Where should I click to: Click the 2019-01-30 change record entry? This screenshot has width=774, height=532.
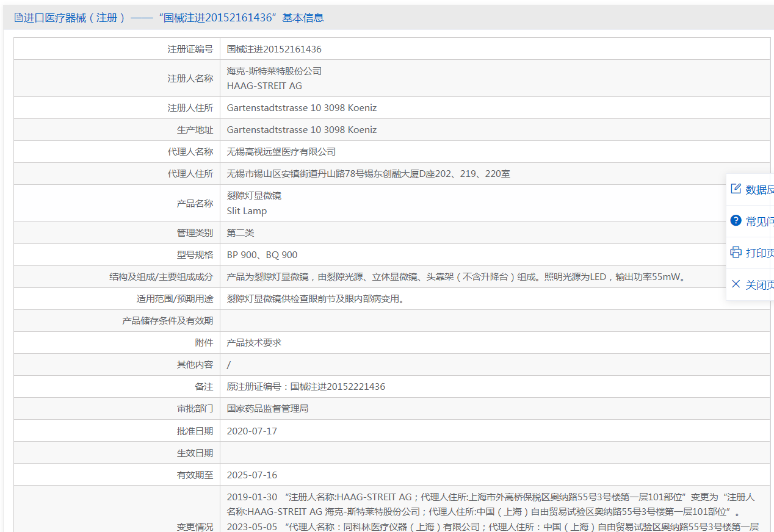coord(491,505)
